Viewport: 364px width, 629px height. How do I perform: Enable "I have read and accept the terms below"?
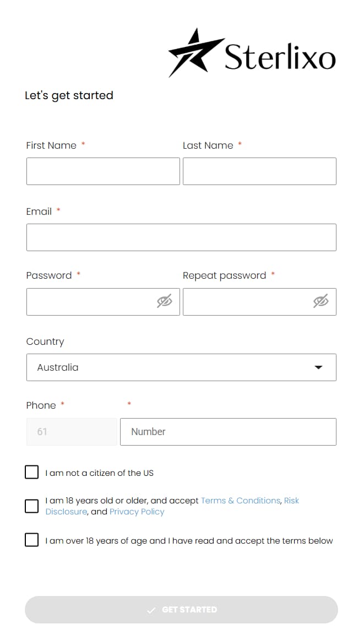pyautogui.click(x=32, y=540)
